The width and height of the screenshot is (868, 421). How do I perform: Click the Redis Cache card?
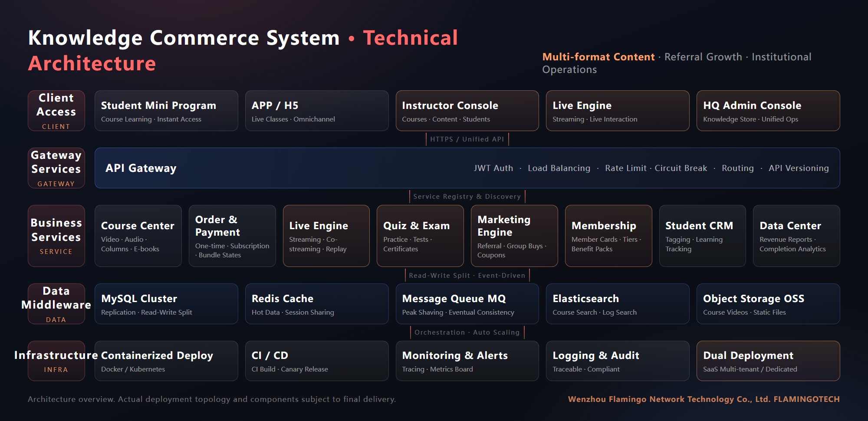pyautogui.click(x=317, y=304)
